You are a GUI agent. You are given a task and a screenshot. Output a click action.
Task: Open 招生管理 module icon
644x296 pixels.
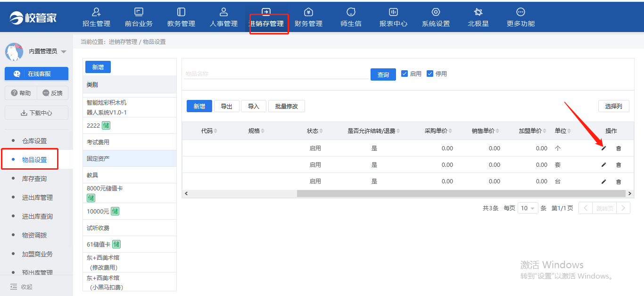pyautogui.click(x=96, y=12)
